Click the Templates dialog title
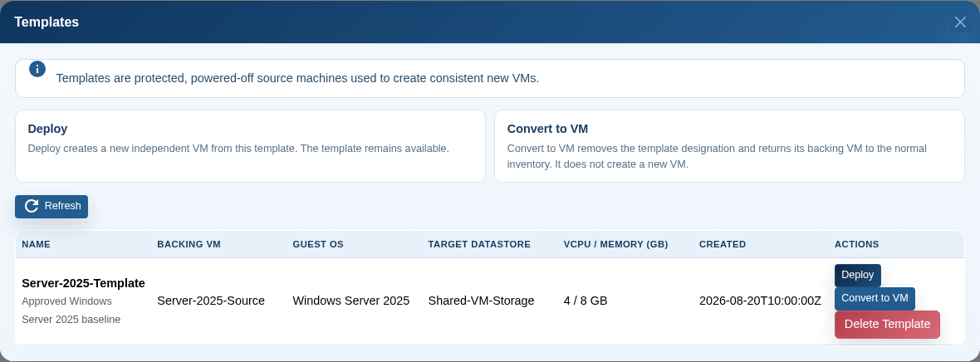 point(47,22)
